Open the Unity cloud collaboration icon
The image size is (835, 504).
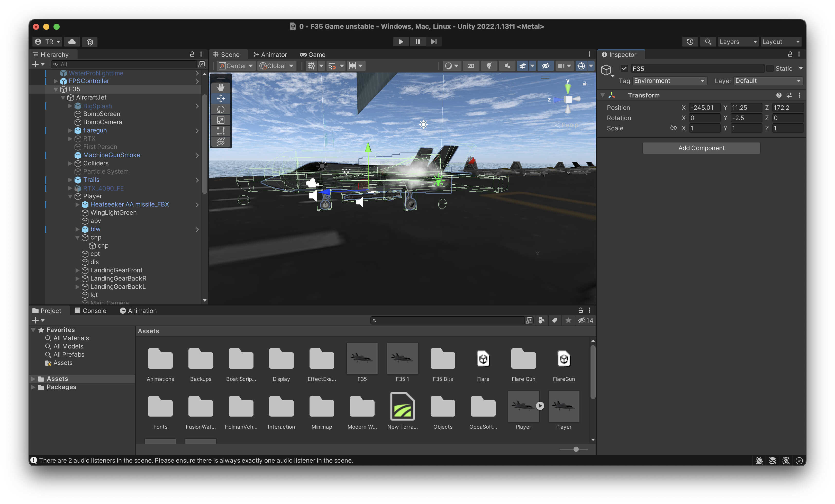pos(71,41)
